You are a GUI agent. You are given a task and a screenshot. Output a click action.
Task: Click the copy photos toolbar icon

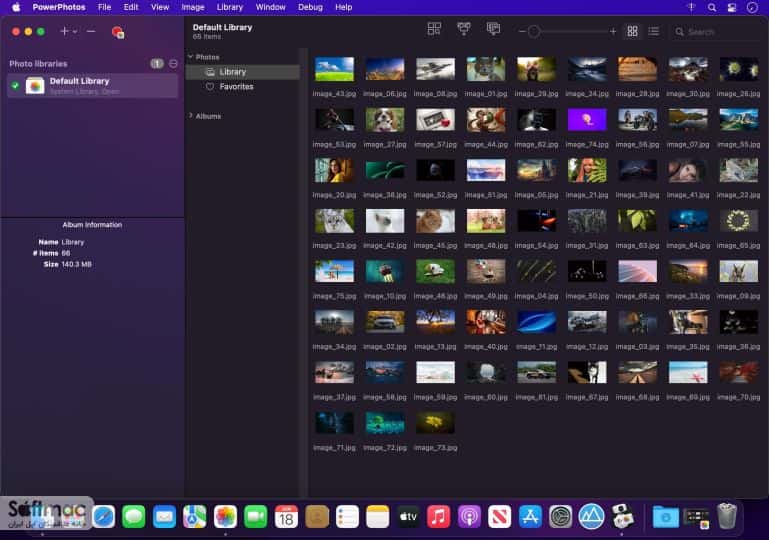(493, 29)
